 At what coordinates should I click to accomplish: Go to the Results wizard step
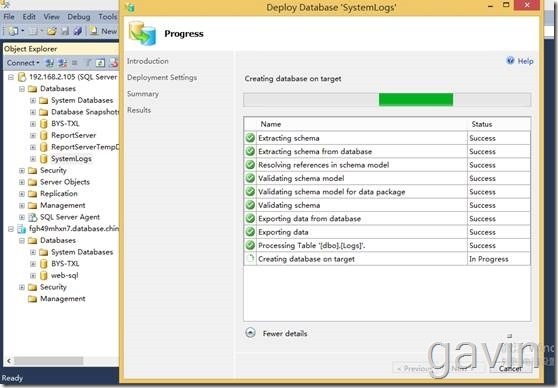[x=139, y=110]
